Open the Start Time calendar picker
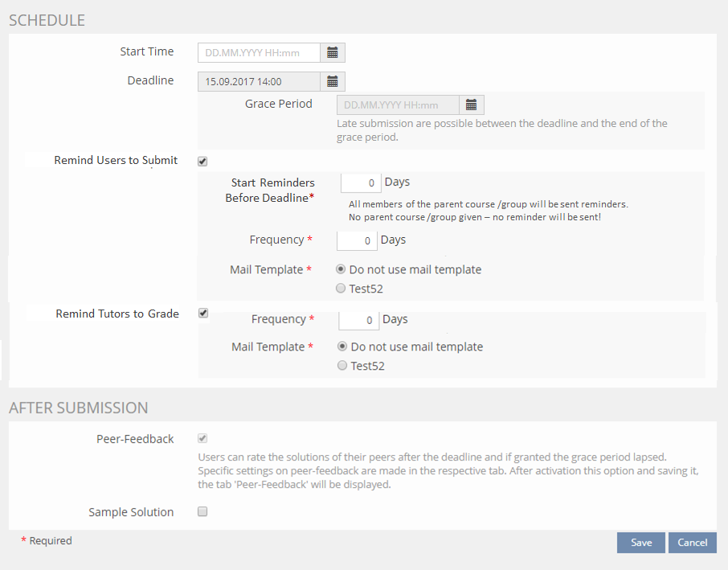 333,53
